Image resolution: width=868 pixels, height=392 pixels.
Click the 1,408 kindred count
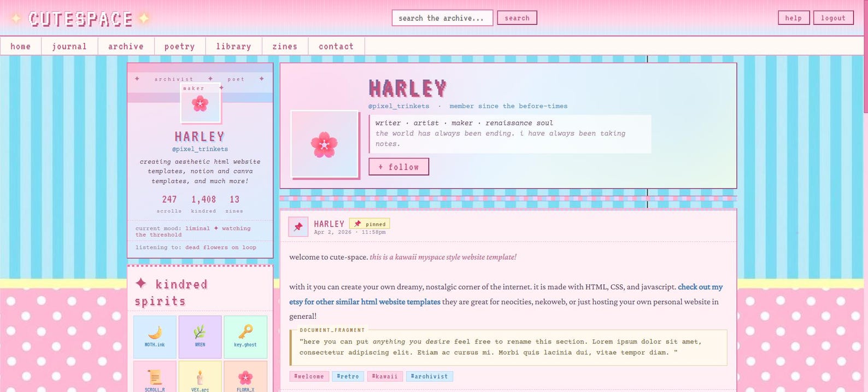(203, 204)
